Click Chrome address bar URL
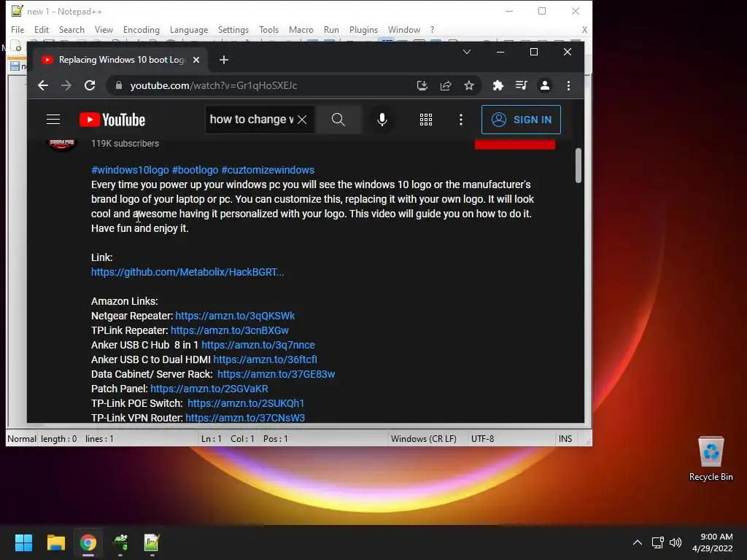747x560 pixels. [x=214, y=86]
